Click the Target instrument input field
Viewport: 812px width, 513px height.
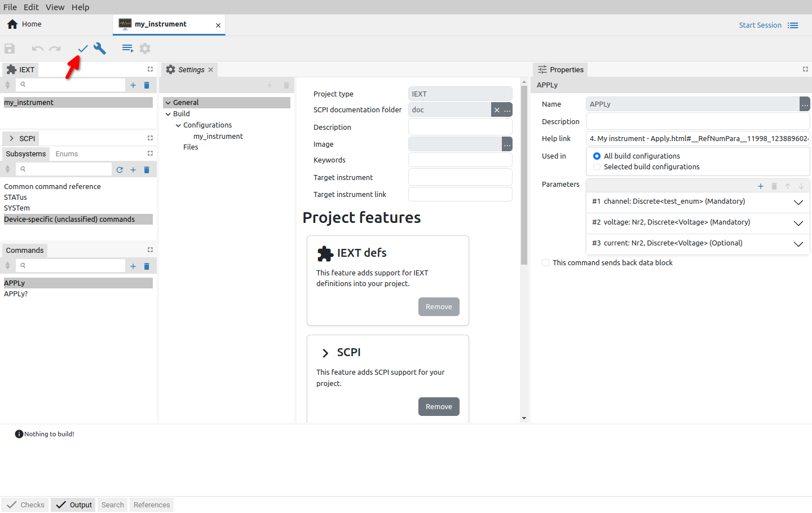coord(460,177)
